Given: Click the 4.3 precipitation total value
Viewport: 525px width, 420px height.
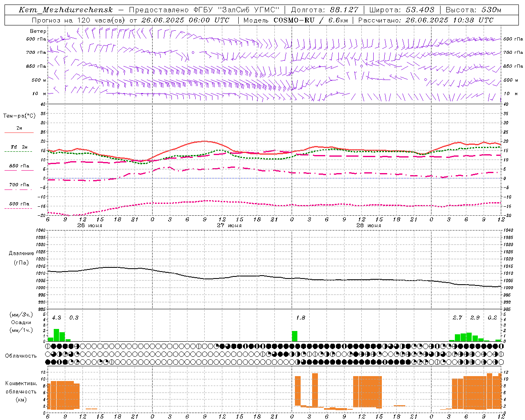Looking at the screenshot, I should pyautogui.click(x=57, y=317).
